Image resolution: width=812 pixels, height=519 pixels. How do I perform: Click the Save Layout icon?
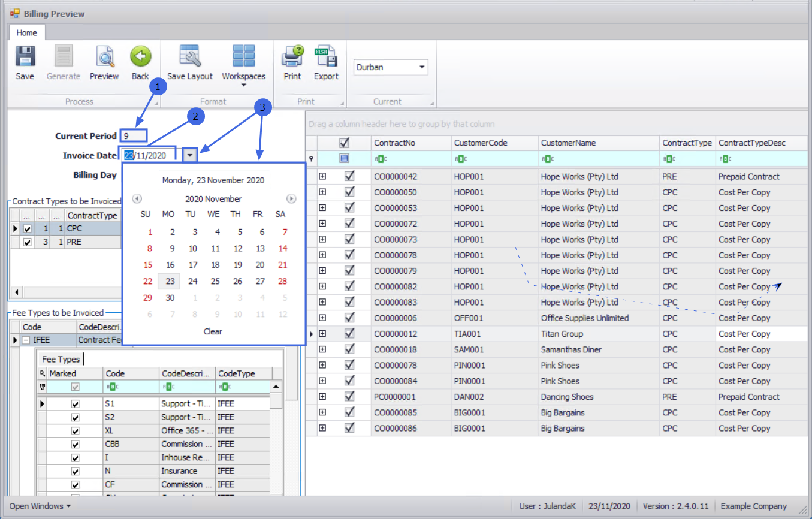point(190,58)
